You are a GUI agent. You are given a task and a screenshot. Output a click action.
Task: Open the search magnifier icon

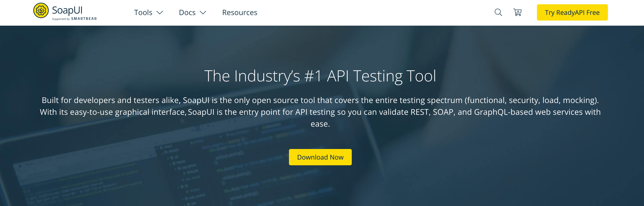coord(498,12)
